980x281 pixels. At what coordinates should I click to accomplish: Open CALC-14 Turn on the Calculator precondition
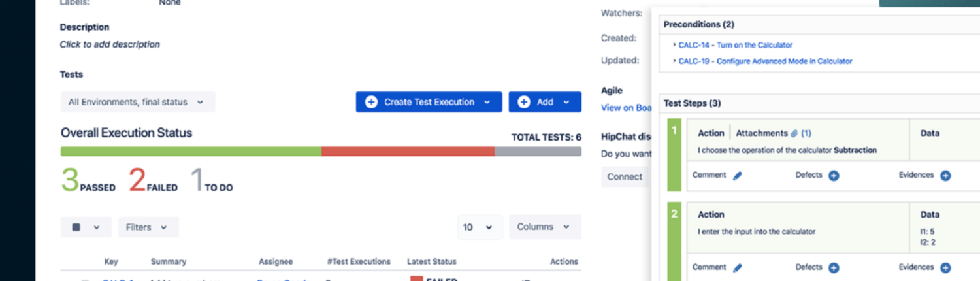coord(735,45)
